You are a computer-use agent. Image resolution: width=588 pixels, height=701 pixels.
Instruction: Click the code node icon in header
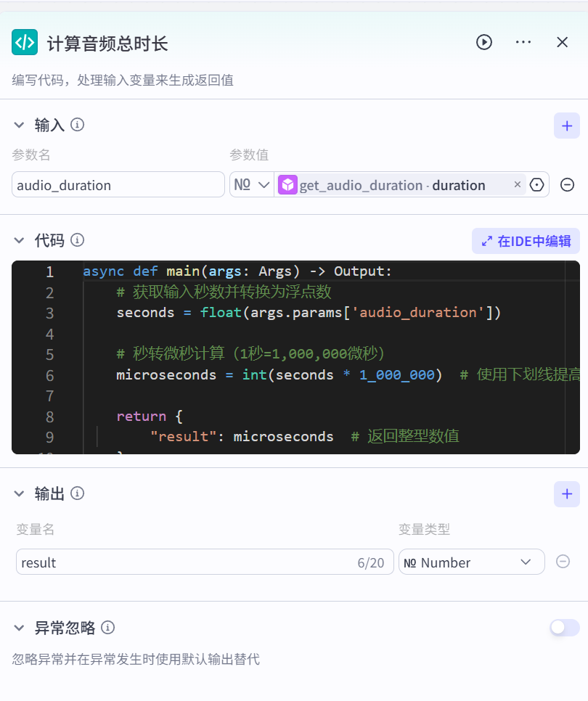coord(25,42)
